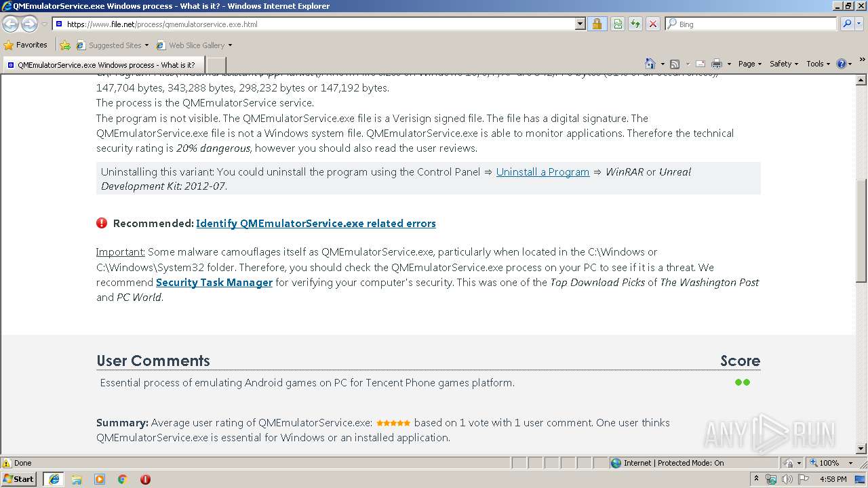Expand the Print options dropdown arrow
Image resolution: width=868 pixels, height=488 pixels.
coord(729,64)
